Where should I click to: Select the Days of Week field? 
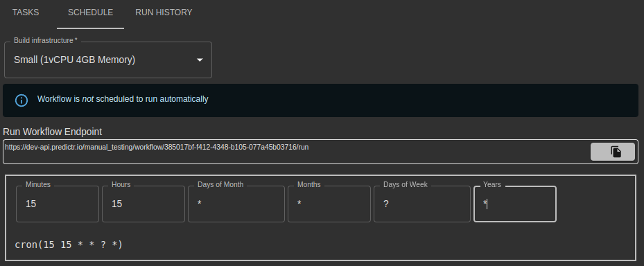point(422,204)
